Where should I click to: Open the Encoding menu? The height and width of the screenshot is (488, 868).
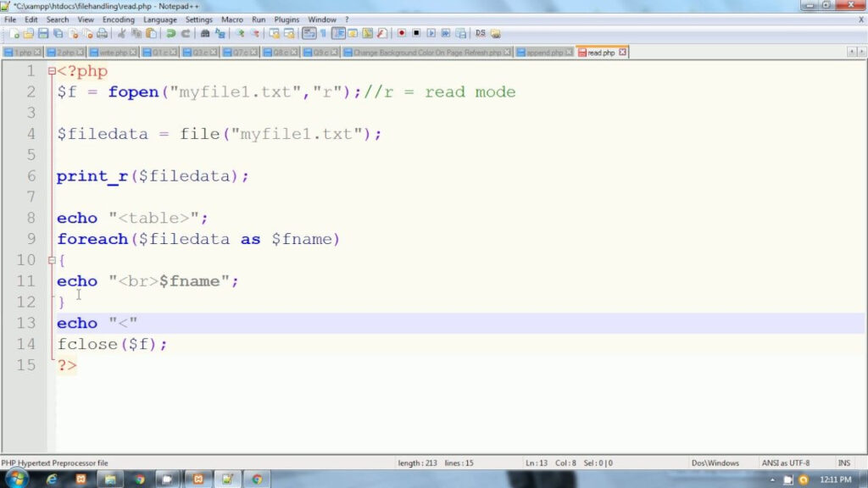119,19
